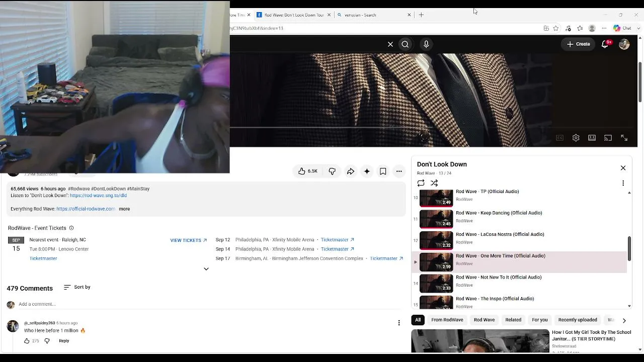Open the AI sparkle Ask button
Image resolution: width=644 pixels, height=362 pixels.
point(367,171)
